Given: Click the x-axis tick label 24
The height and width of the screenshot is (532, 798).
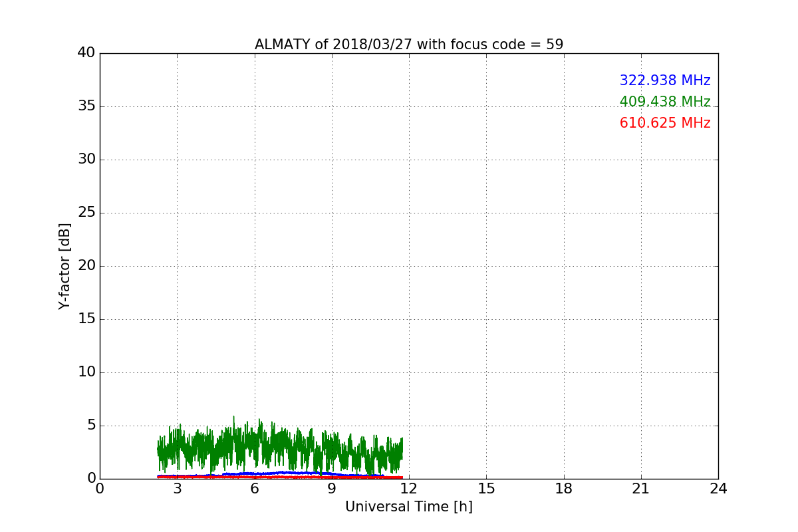Looking at the screenshot, I should click(x=718, y=489).
